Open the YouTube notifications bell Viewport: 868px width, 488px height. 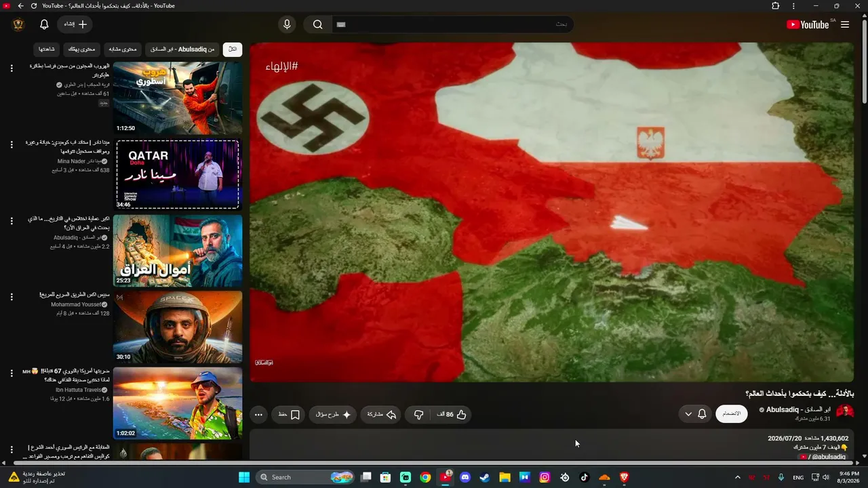pos(44,24)
